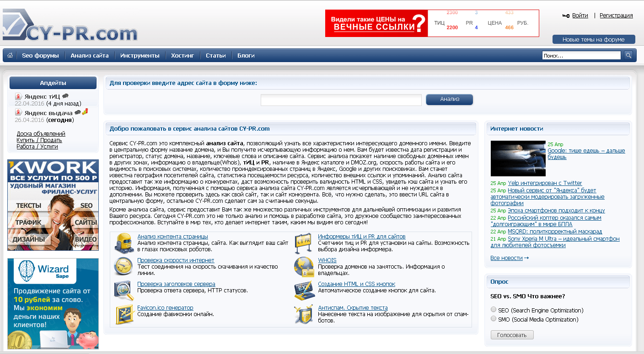Click the Google news thumbnail image
This screenshot has height=354, width=644.
(x=518, y=159)
